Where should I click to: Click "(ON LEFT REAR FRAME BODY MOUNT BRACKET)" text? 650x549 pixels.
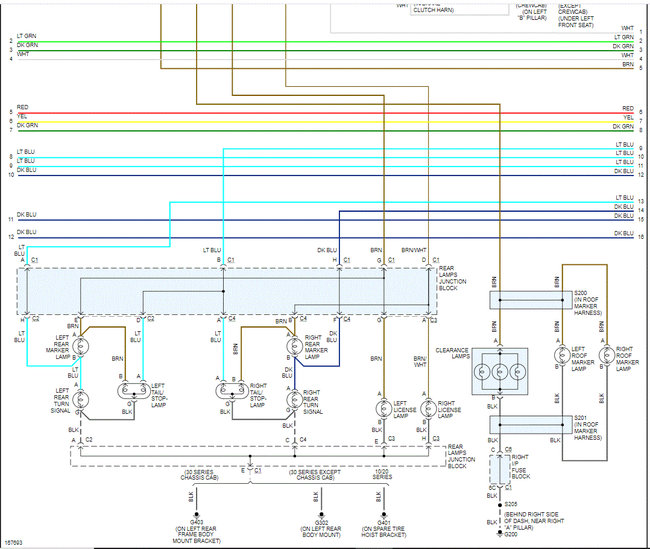point(196,535)
